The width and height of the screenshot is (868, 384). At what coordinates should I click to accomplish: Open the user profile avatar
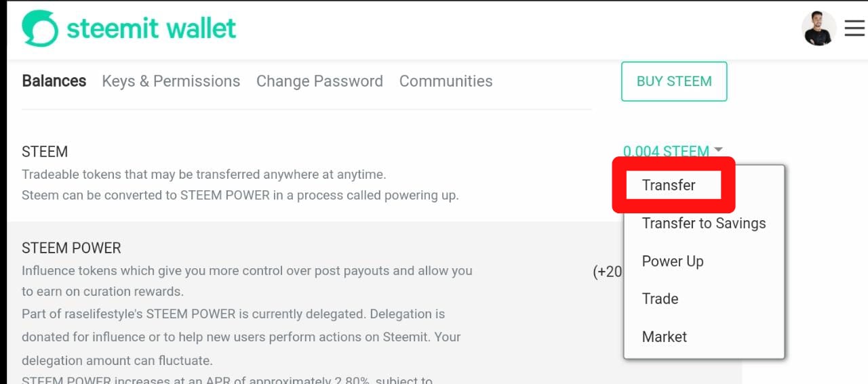(818, 28)
